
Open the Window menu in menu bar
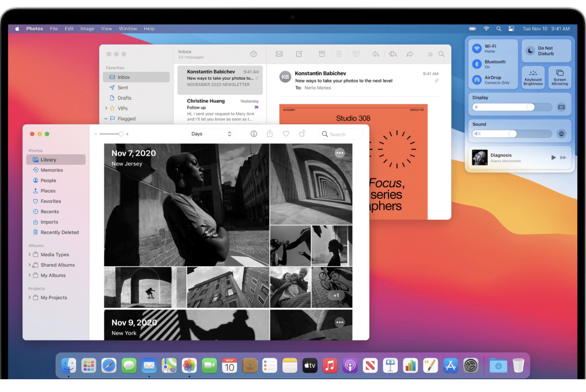tap(127, 29)
